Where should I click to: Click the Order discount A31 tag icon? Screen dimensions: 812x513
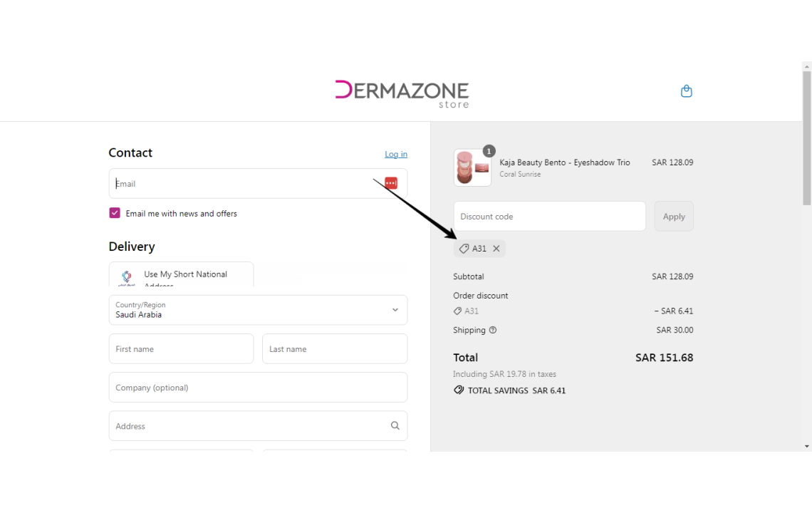click(457, 311)
